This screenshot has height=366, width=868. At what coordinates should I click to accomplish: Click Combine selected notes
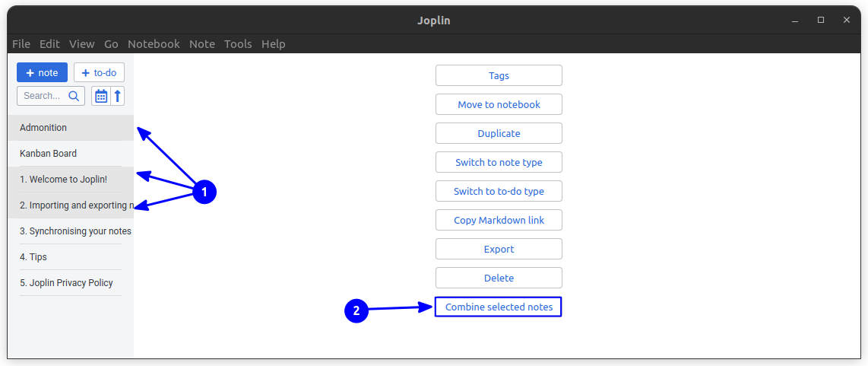[498, 307]
